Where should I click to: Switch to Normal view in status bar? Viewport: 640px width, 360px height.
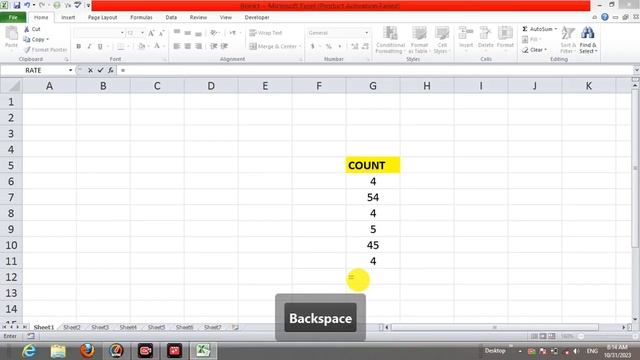[534, 336]
